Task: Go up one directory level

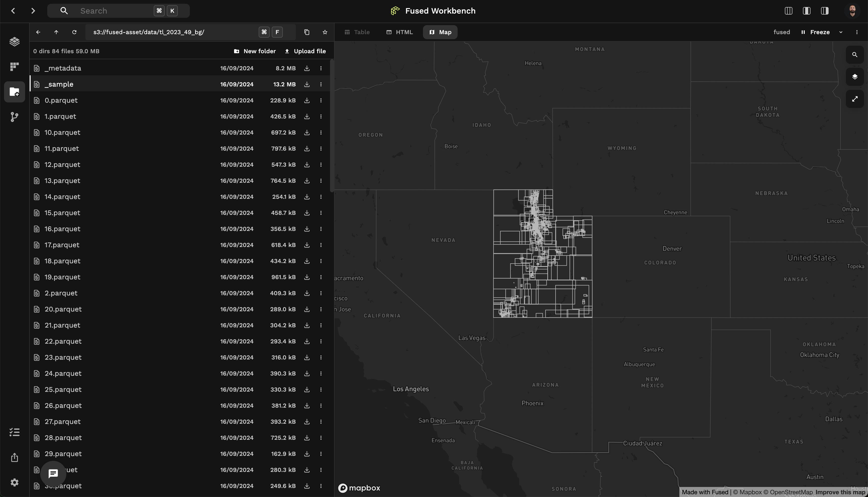Action: pos(56,32)
